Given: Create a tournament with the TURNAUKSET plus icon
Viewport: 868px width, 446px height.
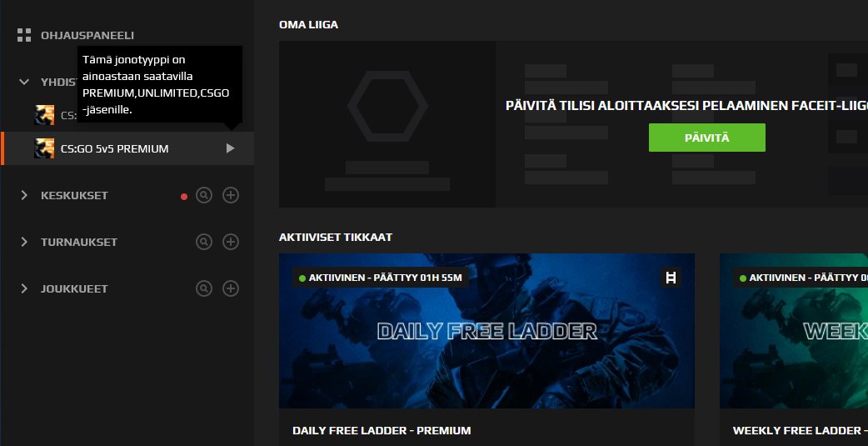Looking at the screenshot, I should pos(231,242).
